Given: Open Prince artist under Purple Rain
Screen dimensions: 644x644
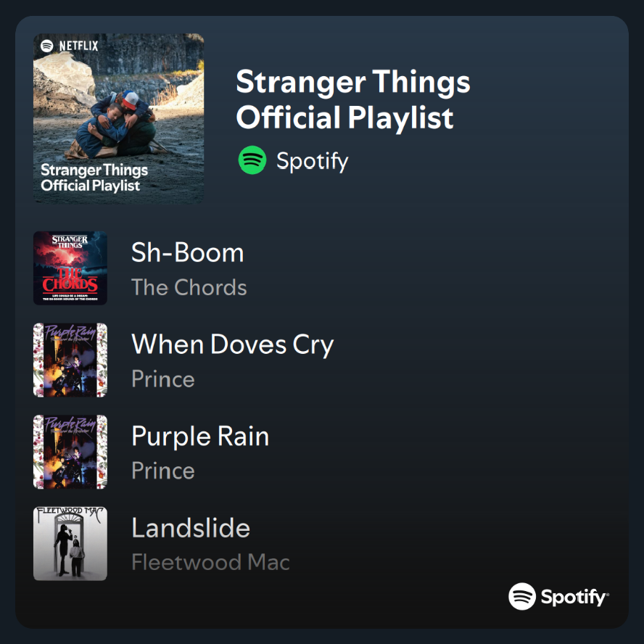Looking at the screenshot, I should pos(163,471).
